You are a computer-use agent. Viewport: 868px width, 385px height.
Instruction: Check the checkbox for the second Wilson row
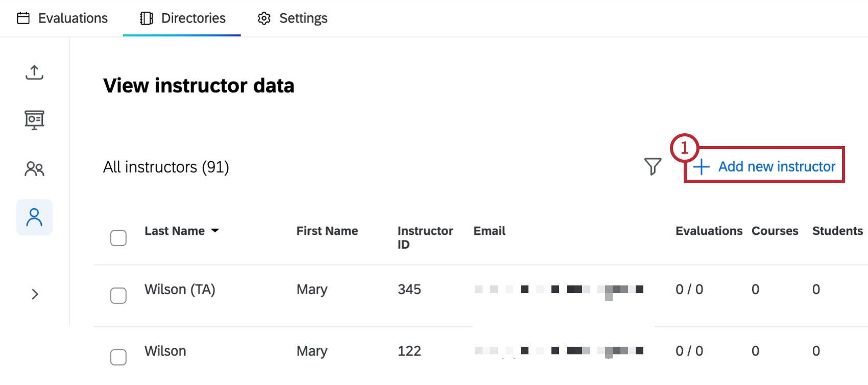click(118, 357)
